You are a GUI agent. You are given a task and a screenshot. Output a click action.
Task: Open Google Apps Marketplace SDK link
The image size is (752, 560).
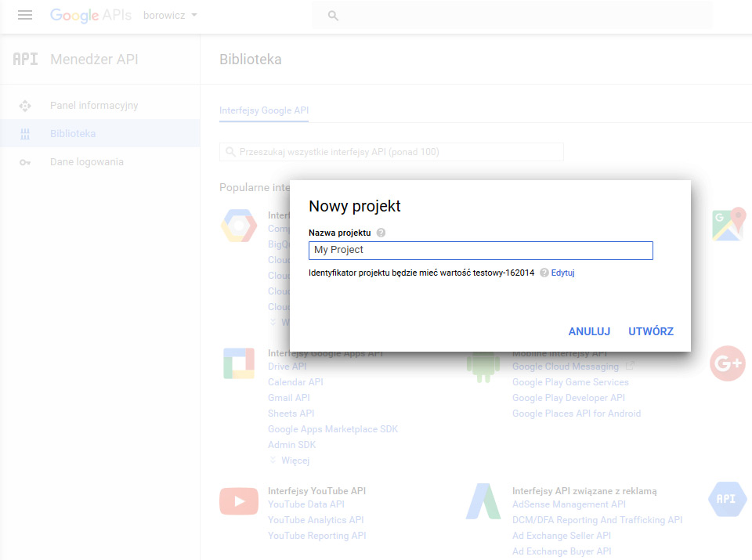[333, 429]
